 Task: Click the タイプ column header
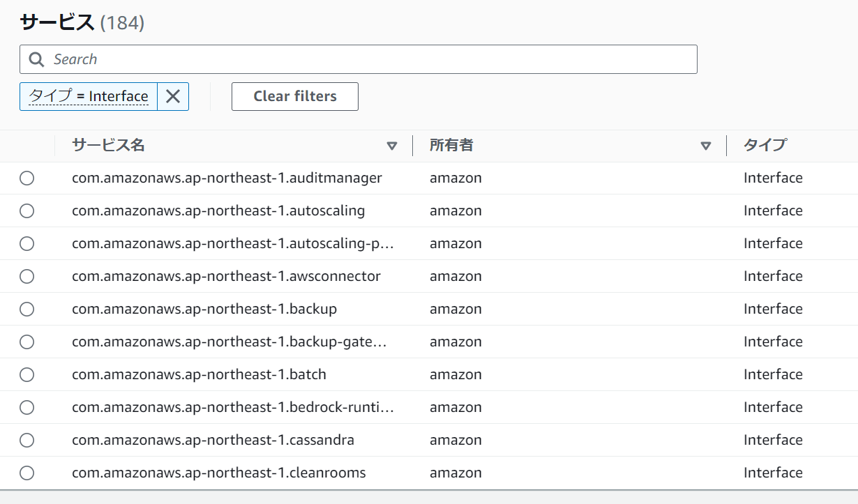click(765, 145)
